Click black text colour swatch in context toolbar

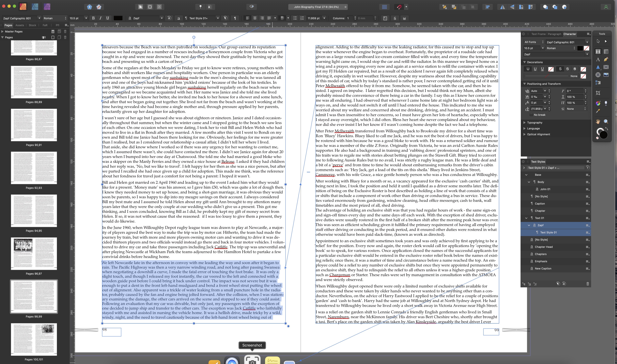[118, 18]
